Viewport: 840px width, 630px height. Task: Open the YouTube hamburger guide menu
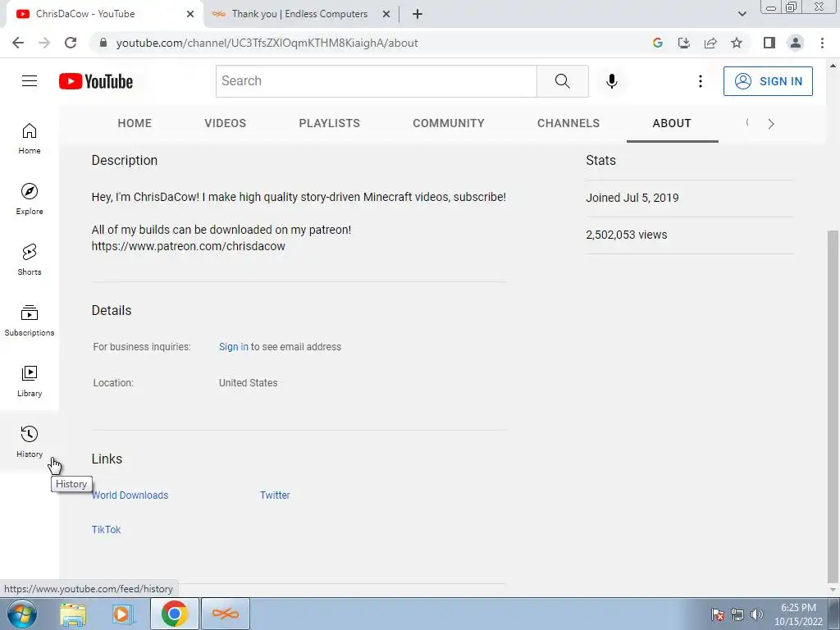point(30,81)
